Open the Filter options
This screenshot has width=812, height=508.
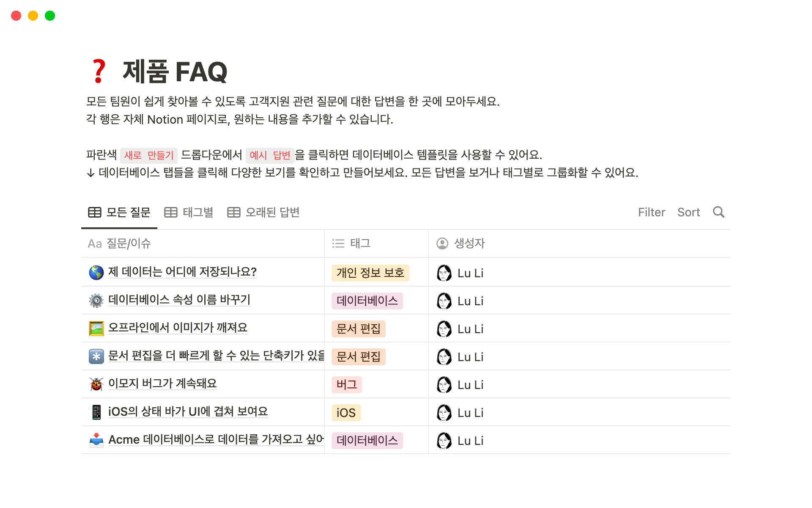[x=651, y=213]
